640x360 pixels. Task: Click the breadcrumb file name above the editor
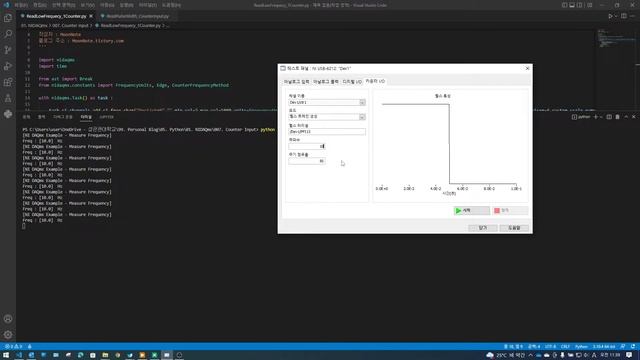[x=131, y=25]
